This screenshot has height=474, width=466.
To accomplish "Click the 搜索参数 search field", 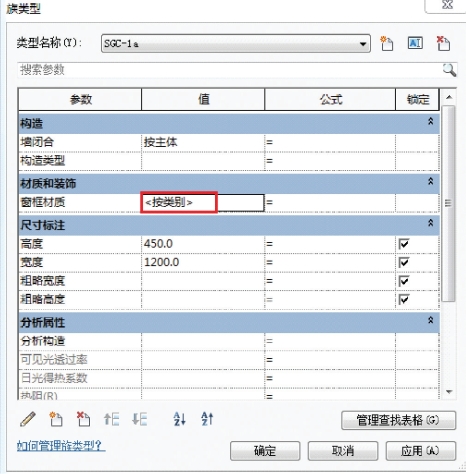I will point(230,70).
